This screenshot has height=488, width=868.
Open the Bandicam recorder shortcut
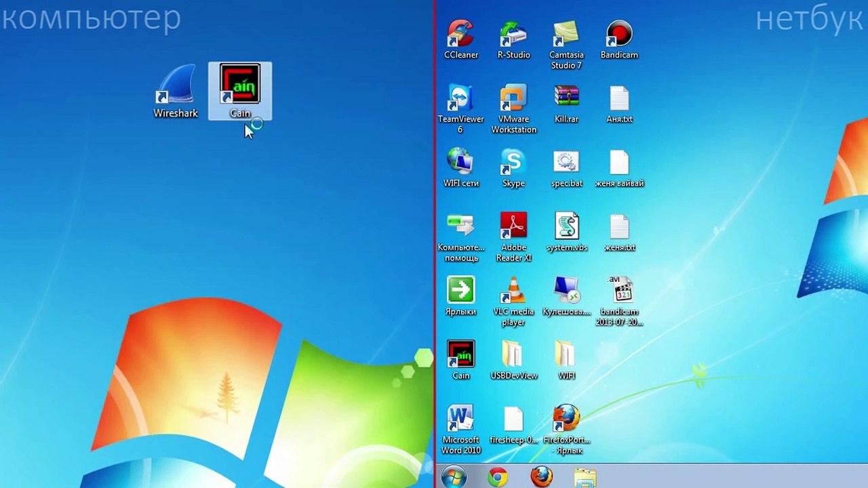619,40
